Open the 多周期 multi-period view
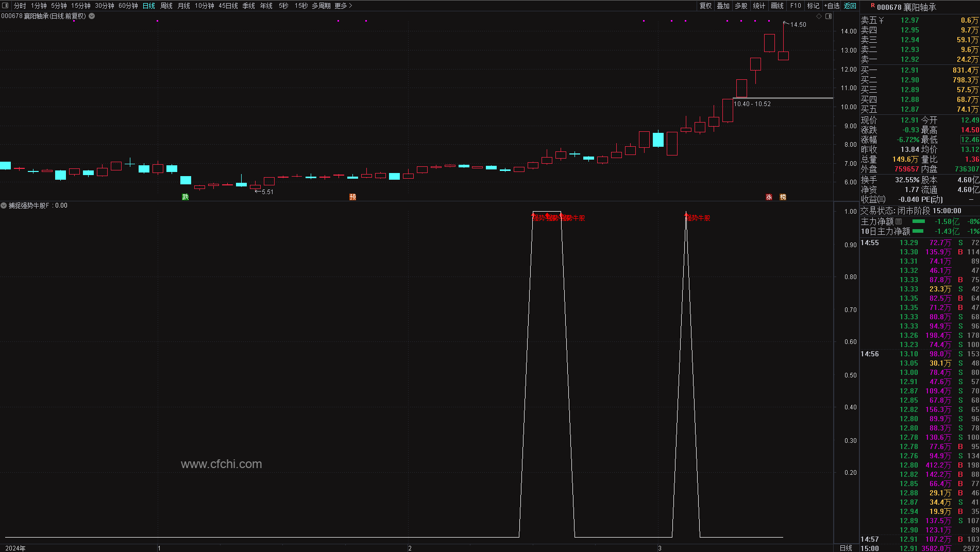The width and height of the screenshot is (980, 552). 321,6
